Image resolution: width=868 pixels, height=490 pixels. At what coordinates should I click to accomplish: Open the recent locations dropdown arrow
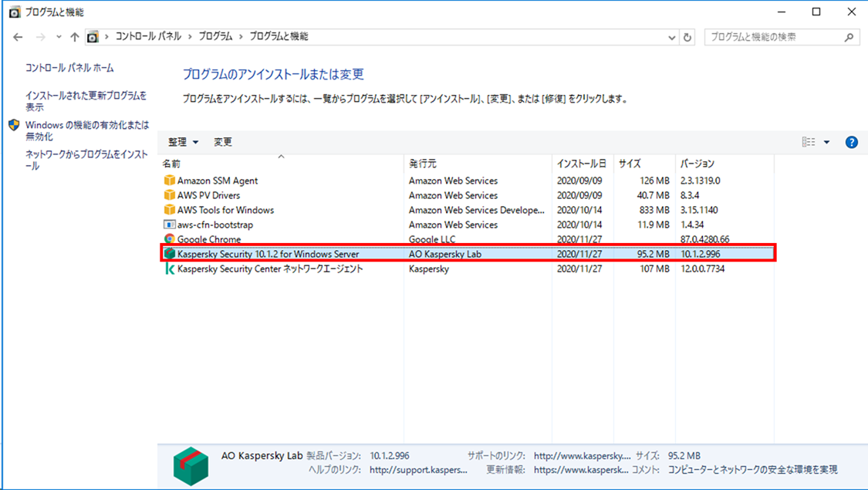(59, 37)
